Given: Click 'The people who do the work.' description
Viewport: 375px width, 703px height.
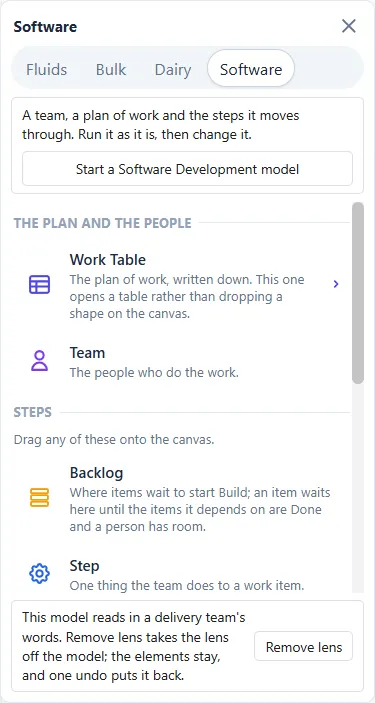Looking at the screenshot, I should 154,372.
